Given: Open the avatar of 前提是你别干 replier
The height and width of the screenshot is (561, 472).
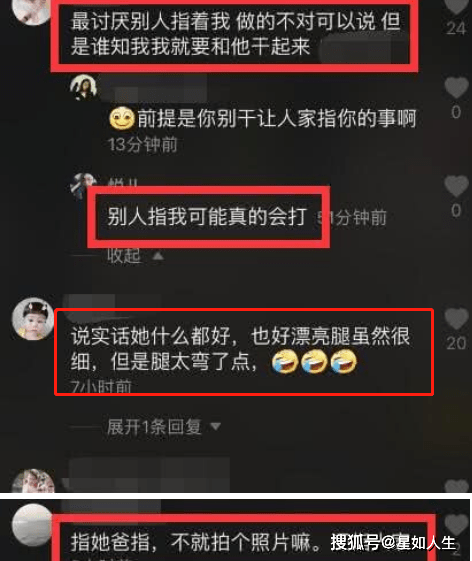Looking at the screenshot, I should (x=84, y=87).
